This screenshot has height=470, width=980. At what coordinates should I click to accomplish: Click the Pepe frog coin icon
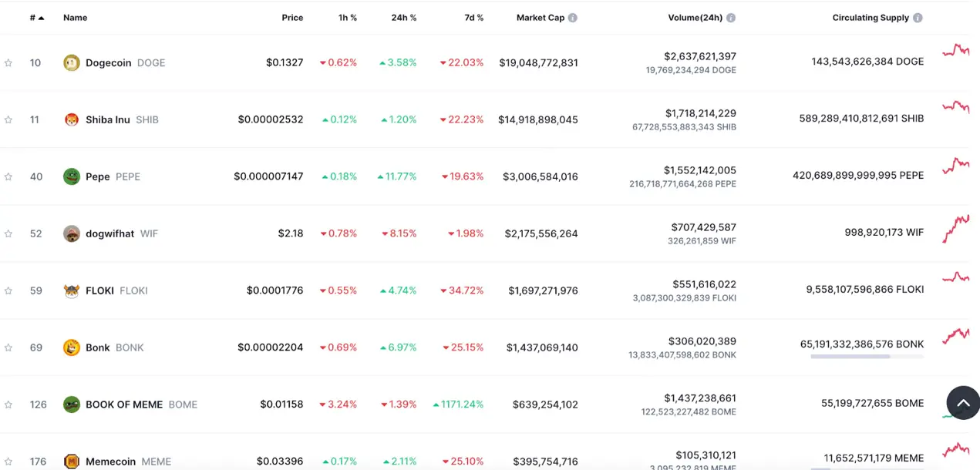(72, 176)
